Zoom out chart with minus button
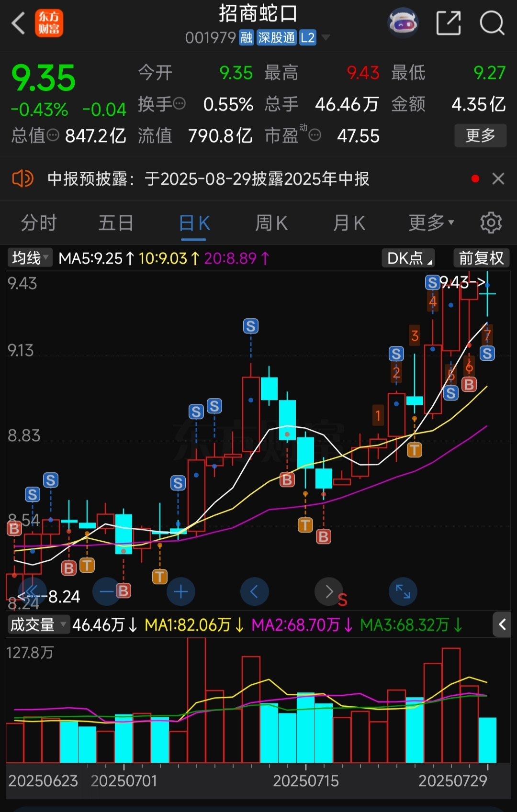Screen dimensions: 517x812 tap(107, 592)
